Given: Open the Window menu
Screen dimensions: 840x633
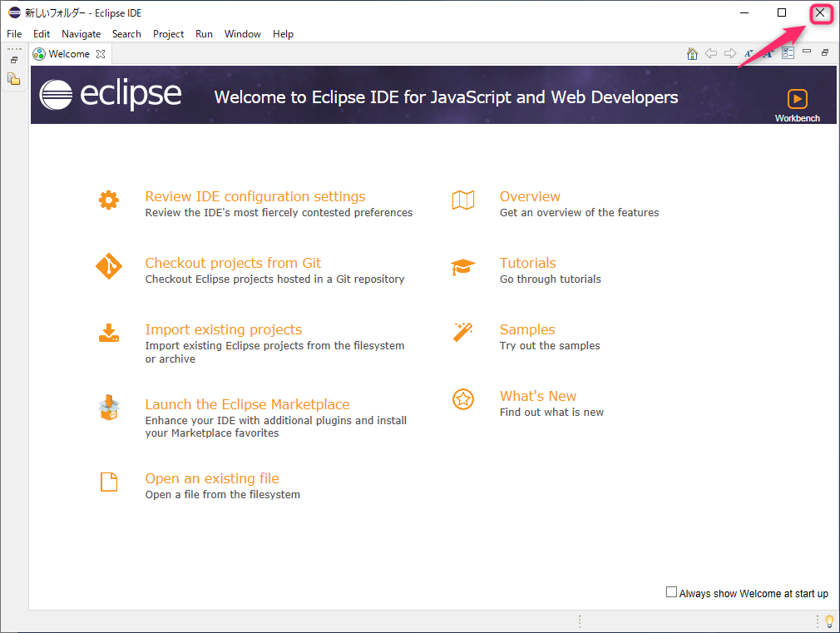Looking at the screenshot, I should (243, 34).
